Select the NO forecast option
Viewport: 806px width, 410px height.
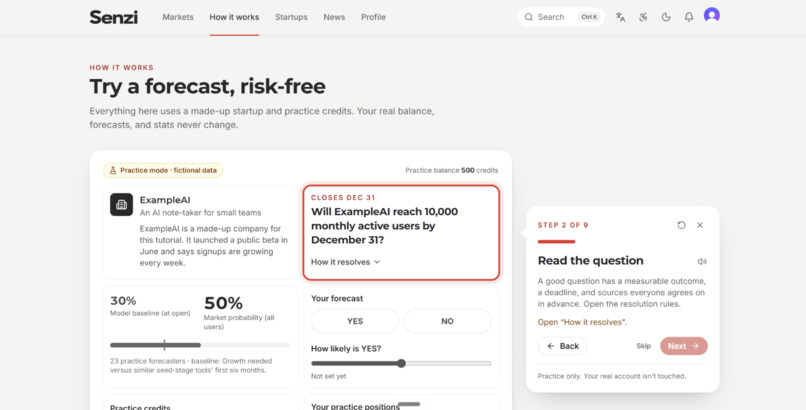(447, 321)
